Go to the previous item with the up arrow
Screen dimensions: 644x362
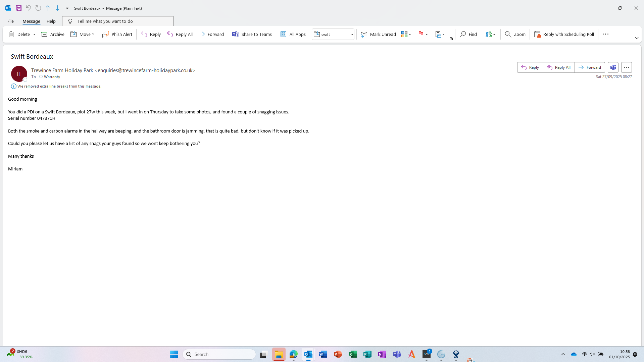tap(48, 8)
